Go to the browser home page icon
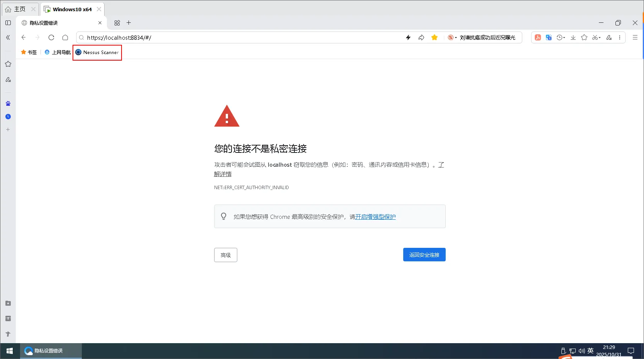The image size is (644, 359). pos(65,37)
